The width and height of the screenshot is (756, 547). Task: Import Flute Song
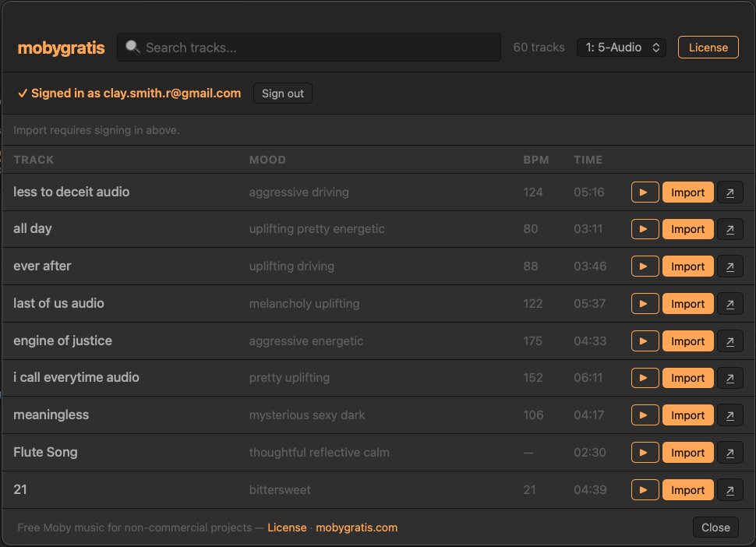coord(687,453)
